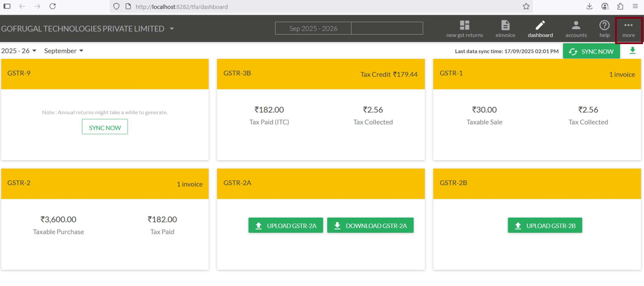Click the help question mark icon
This screenshot has width=644, height=286.
[x=604, y=26]
